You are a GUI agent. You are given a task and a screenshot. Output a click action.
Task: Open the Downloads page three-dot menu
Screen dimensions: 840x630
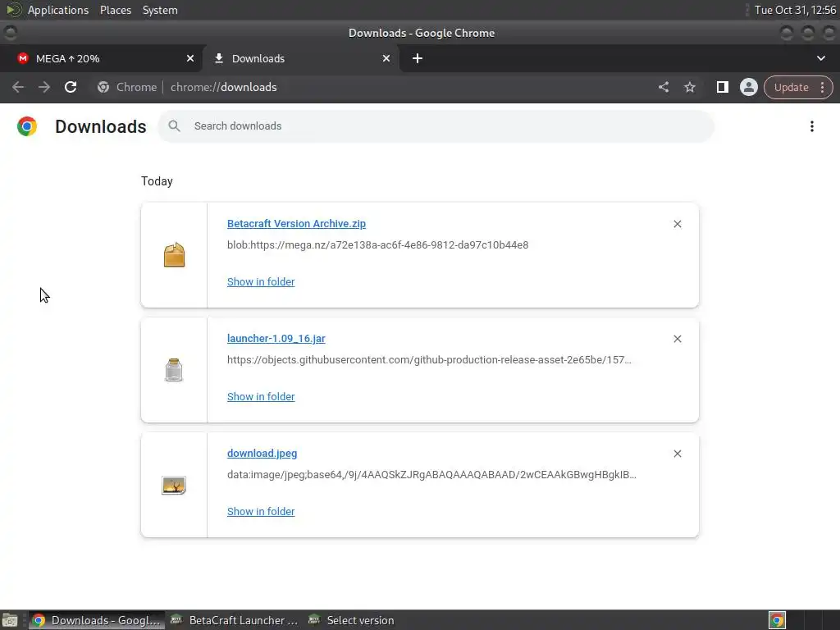pyautogui.click(x=811, y=126)
